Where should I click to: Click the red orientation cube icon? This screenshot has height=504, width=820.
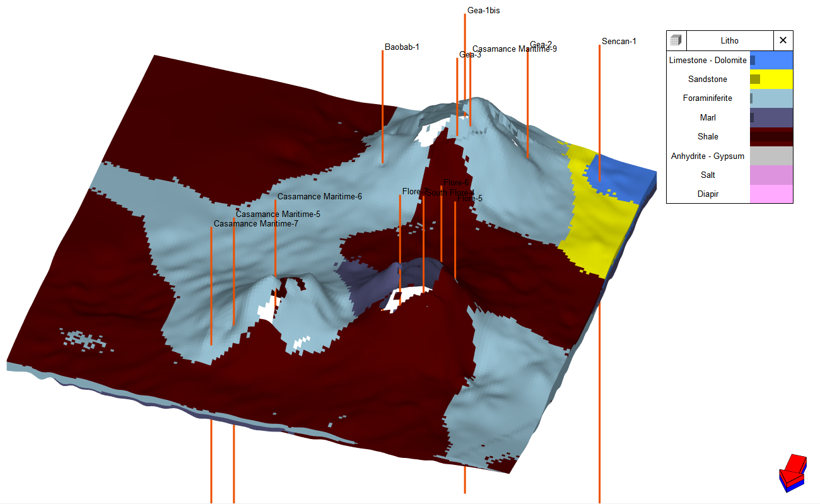tap(793, 471)
